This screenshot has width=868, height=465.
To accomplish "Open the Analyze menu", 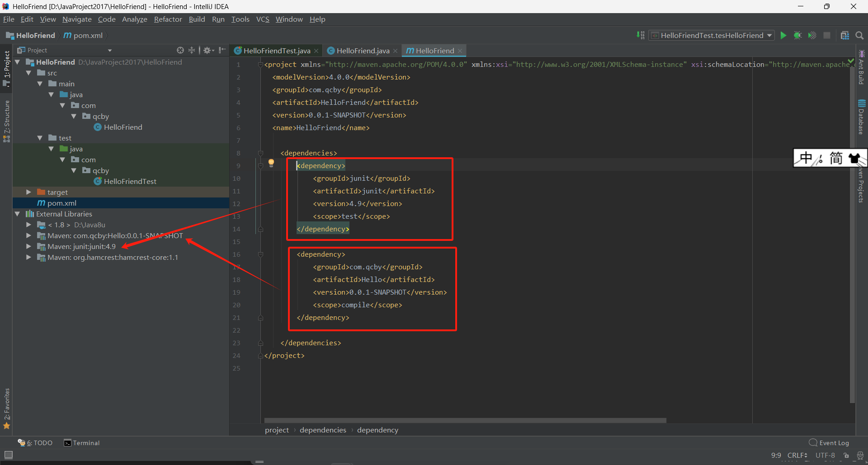I will [x=135, y=19].
